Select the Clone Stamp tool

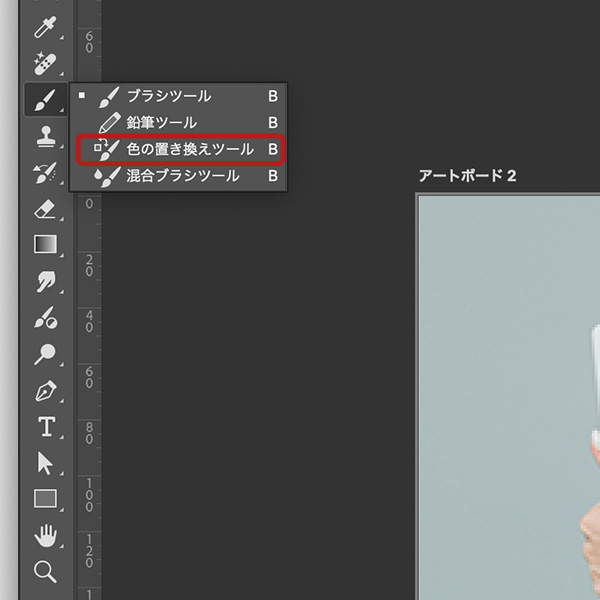click(45, 136)
